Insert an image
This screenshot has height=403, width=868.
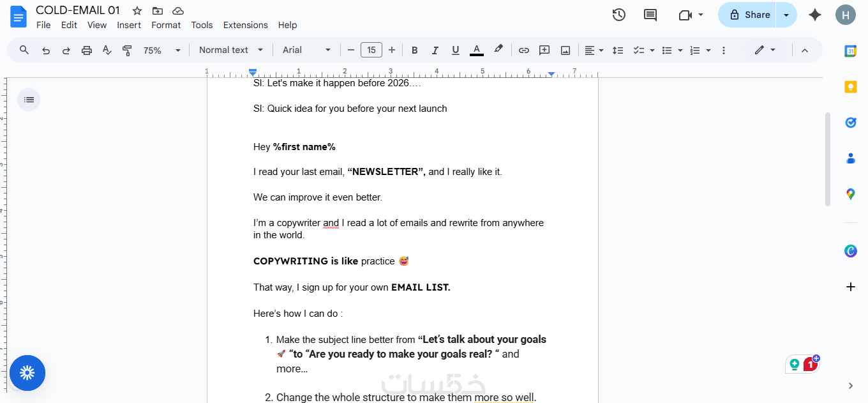coord(565,50)
